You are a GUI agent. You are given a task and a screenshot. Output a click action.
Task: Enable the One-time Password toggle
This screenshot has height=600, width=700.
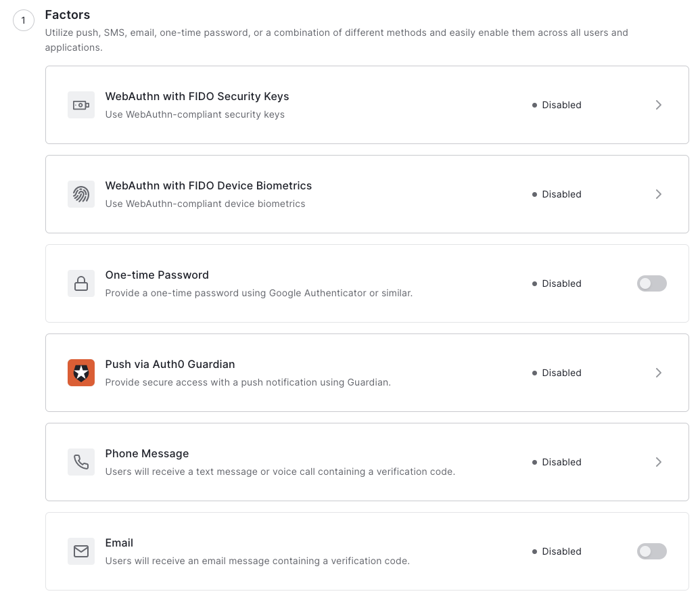click(x=651, y=283)
